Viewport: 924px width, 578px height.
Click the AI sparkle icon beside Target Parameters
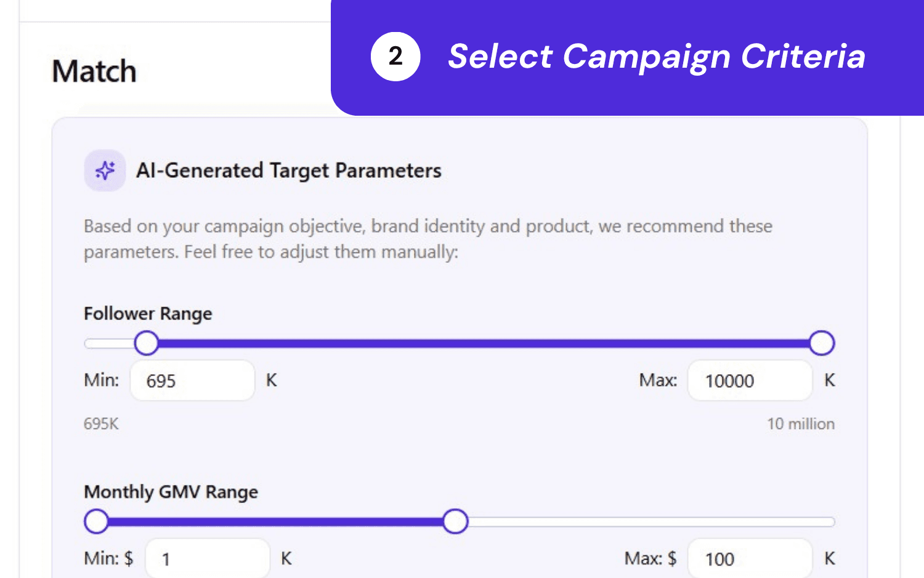pos(105,171)
